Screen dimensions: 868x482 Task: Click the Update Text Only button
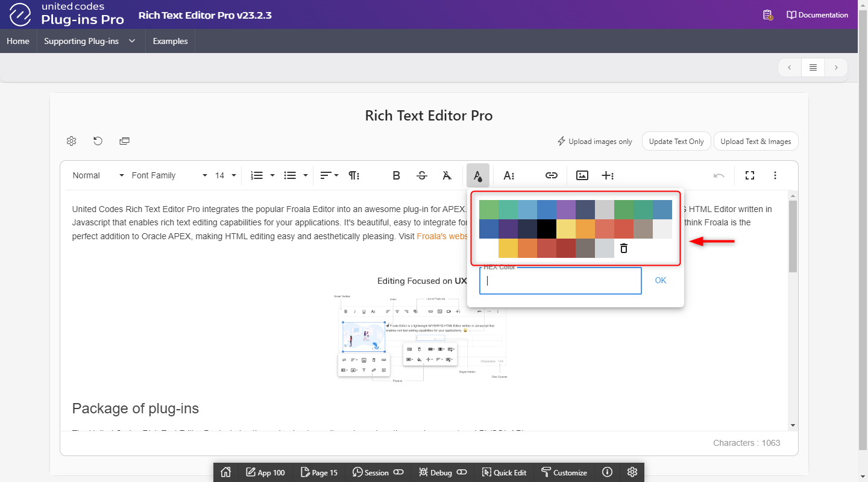click(676, 142)
